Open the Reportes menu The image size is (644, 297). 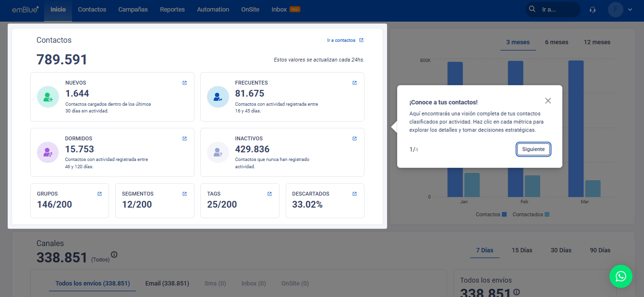point(172,10)
